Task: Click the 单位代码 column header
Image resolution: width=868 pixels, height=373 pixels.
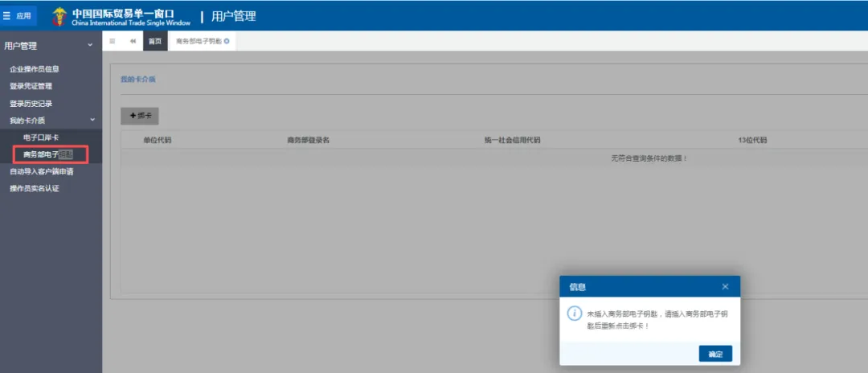Action: tap(158, 140)
